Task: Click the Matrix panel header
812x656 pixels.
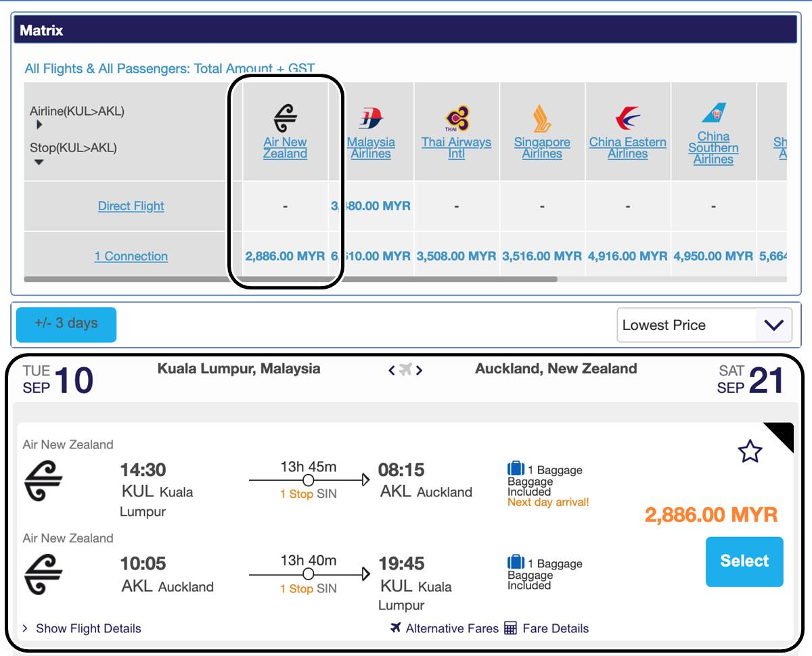Action: [x=405, y=30]
